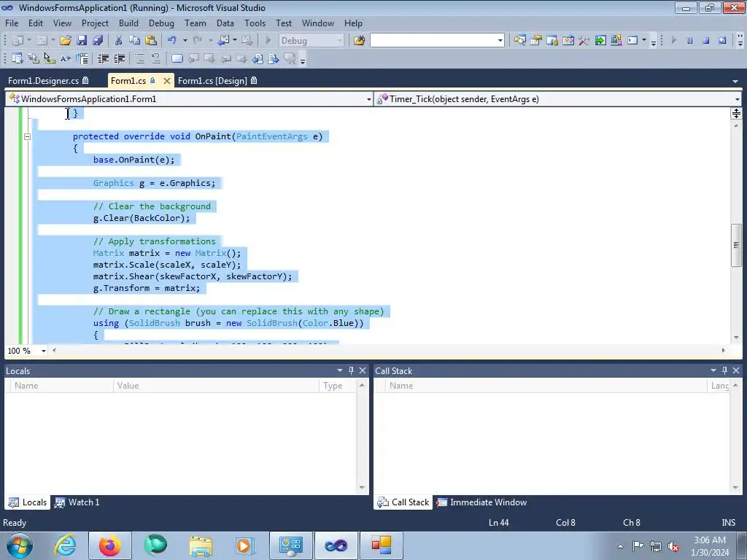
Task: Cut selection with scissors icon
Action: pyautogui.click(x=119, y=41)
